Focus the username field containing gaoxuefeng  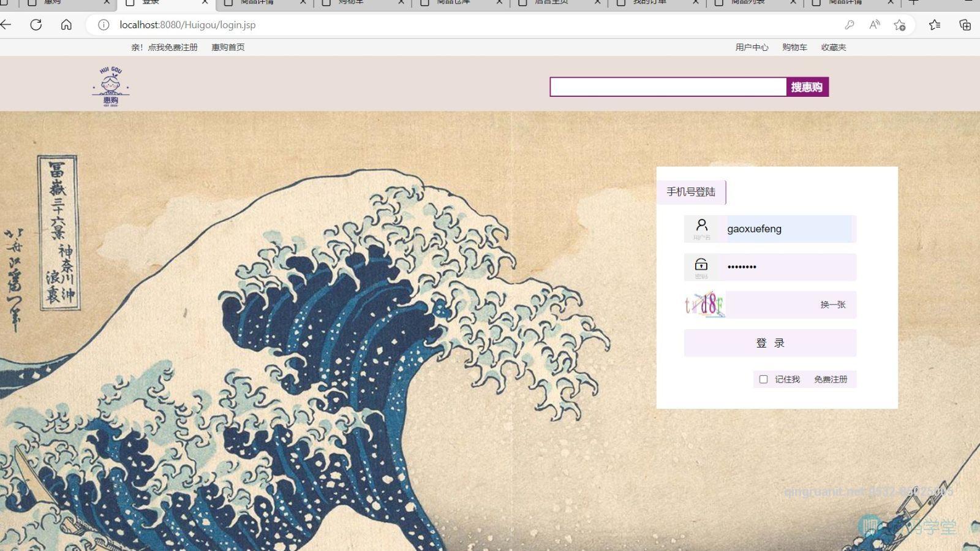tap(788, 229)
